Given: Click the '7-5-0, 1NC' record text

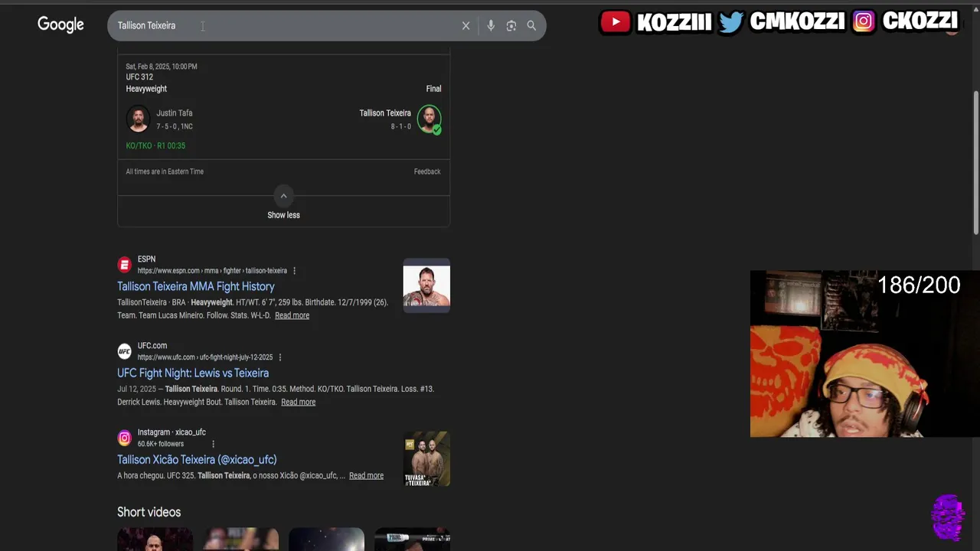Looking at the screenshot, I should pyautogui.click(x=175, y=126).
